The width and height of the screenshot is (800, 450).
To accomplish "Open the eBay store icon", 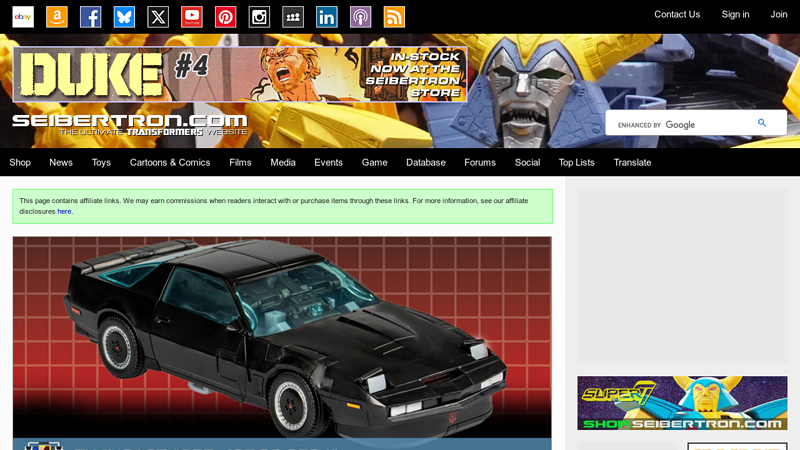I will (23, 17).
